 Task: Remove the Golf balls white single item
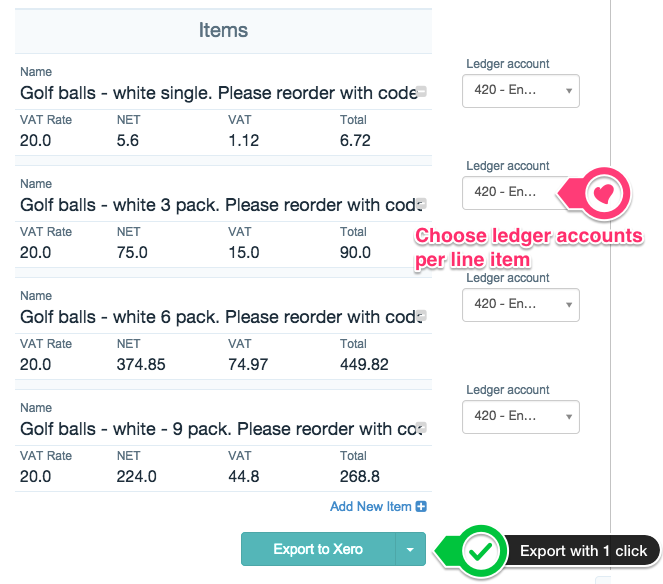421,91
